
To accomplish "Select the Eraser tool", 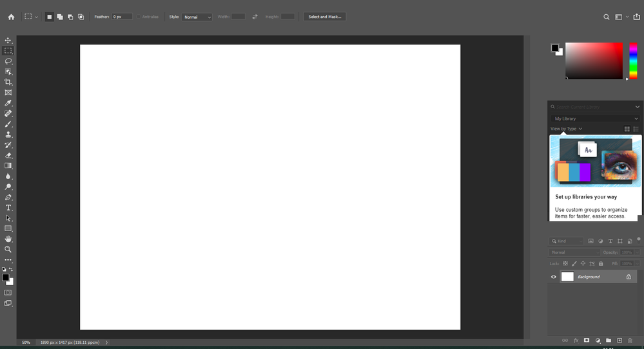I will 8,155.
